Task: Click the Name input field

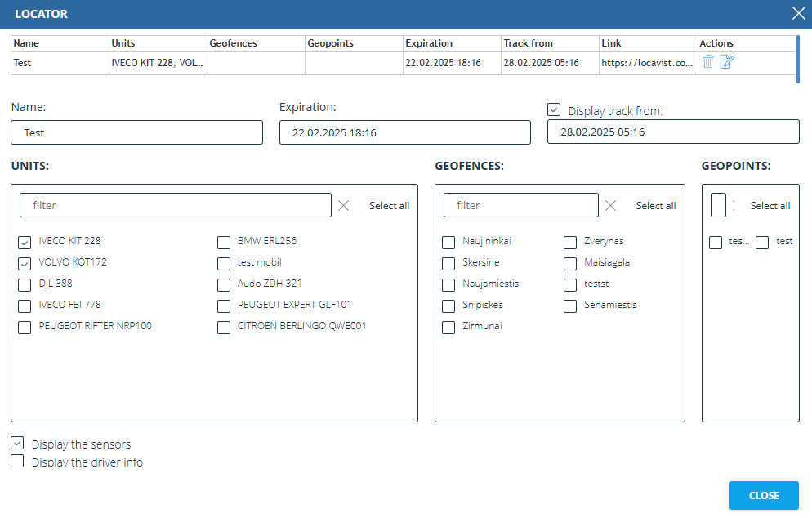Action: pyautogui.click(x=137, y=132)
